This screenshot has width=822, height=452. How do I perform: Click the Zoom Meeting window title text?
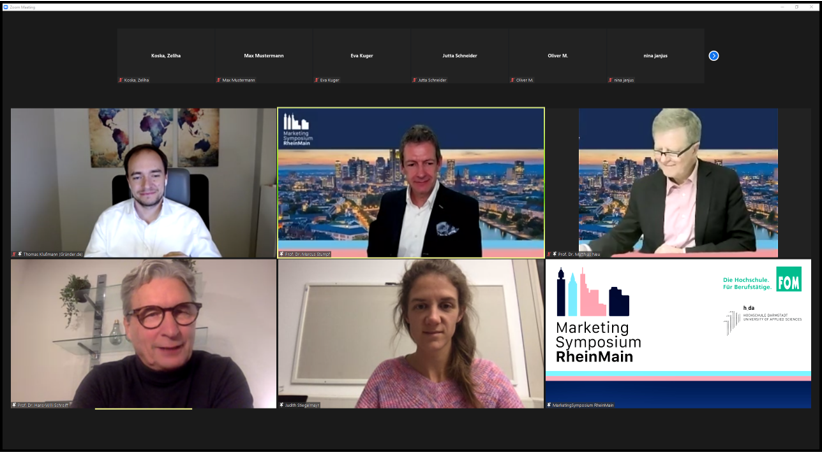22,7
